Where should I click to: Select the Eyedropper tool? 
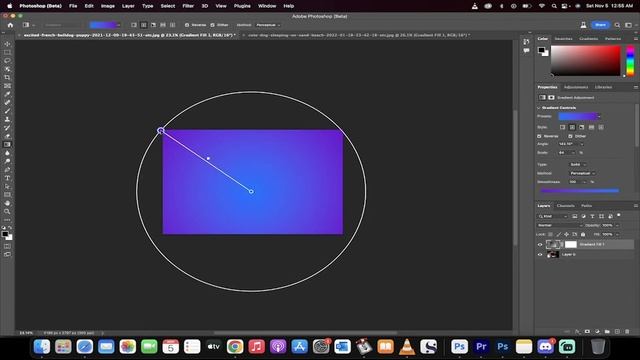click(7, 94)
